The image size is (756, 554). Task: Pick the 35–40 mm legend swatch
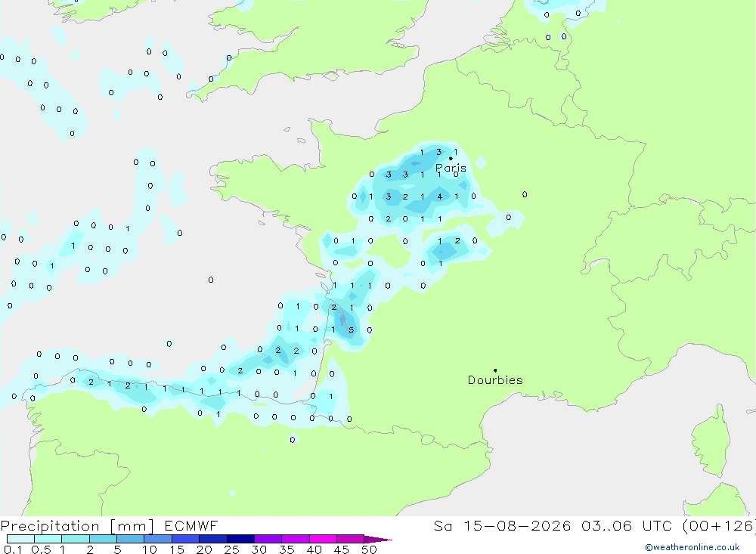tap(296, 539)
